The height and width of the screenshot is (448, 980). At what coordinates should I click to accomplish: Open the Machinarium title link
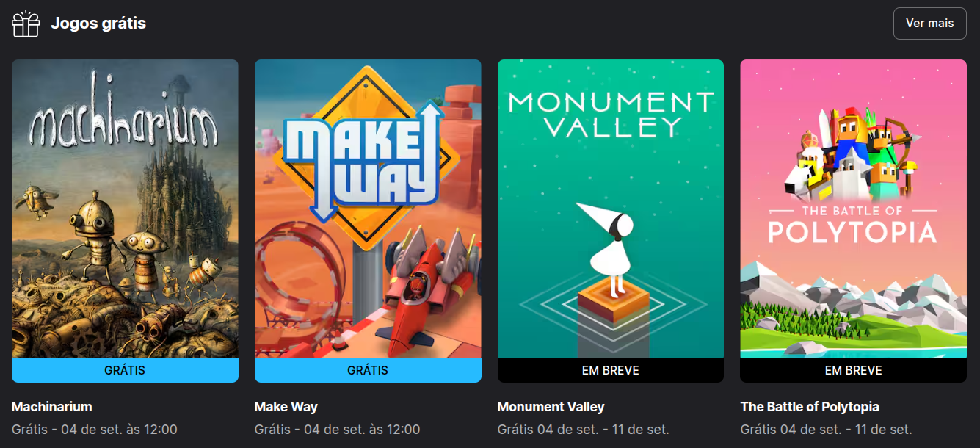pyautogui.click(x=52, y=407)
